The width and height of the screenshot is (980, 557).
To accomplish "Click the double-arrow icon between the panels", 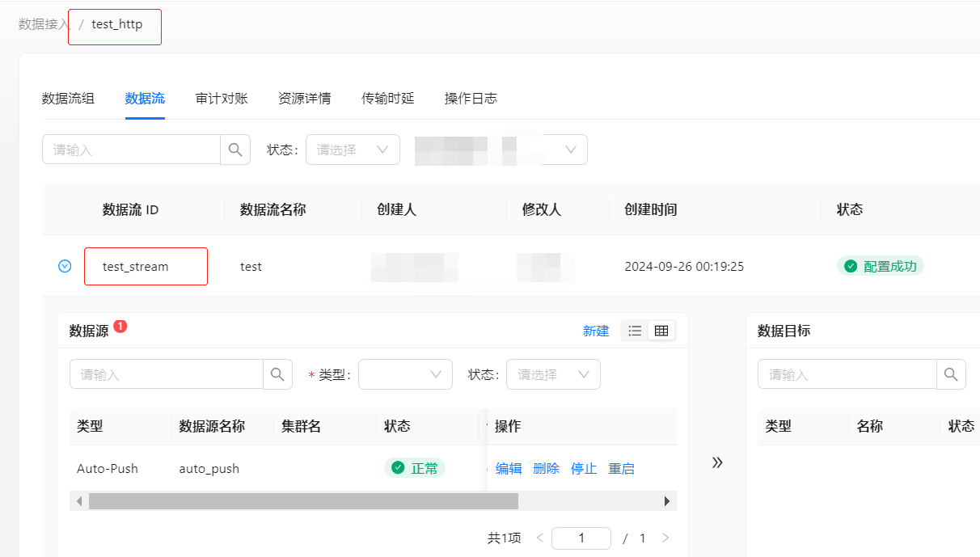I will 717,462.
